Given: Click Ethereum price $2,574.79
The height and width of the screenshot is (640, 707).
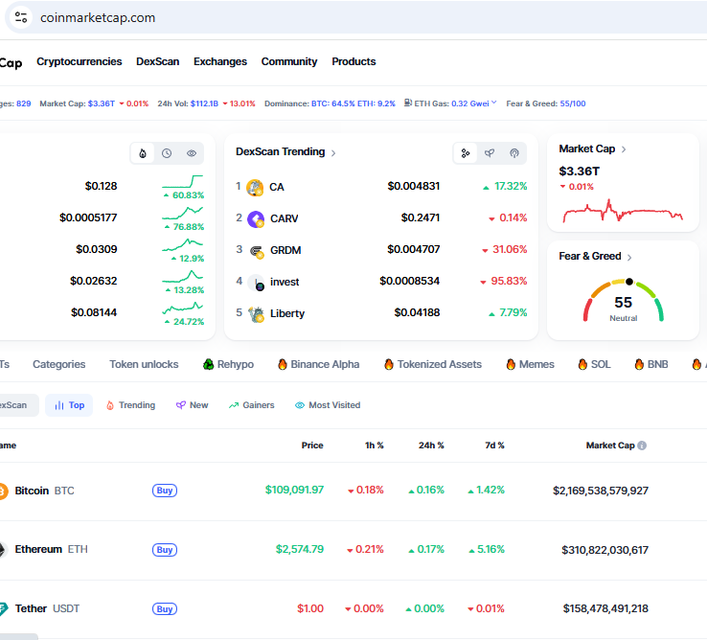Looking at the screenshot, I should pyautogui.click(x=300, y=549).
